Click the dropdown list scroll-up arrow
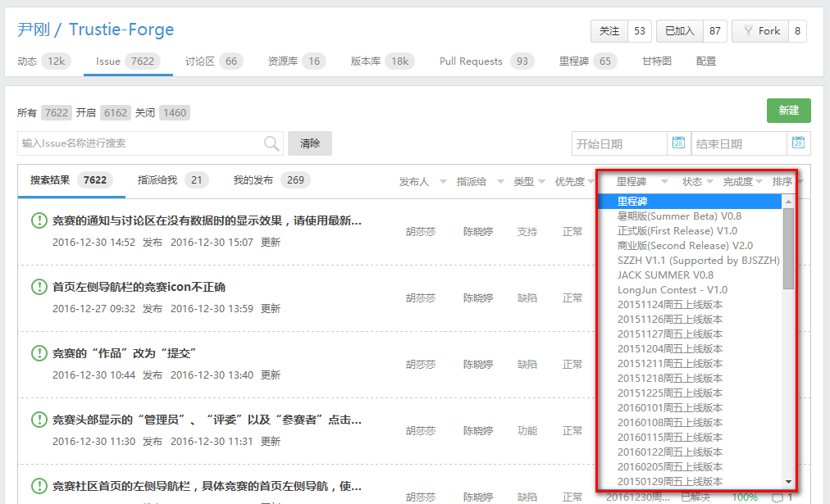 pos(789,202)
